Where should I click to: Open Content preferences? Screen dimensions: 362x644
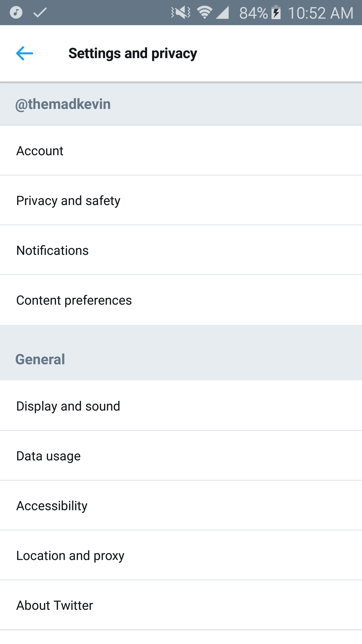pos(181,300)
